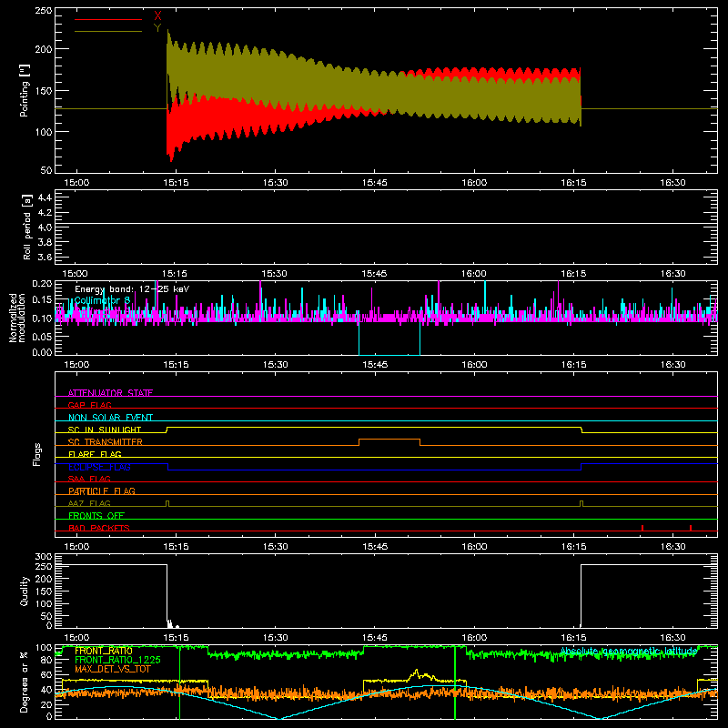Image resolution: width=728 pixels, height=728 pixels.
Task: Click the '4.4' Roll period tick label
Action: [45, 197]
